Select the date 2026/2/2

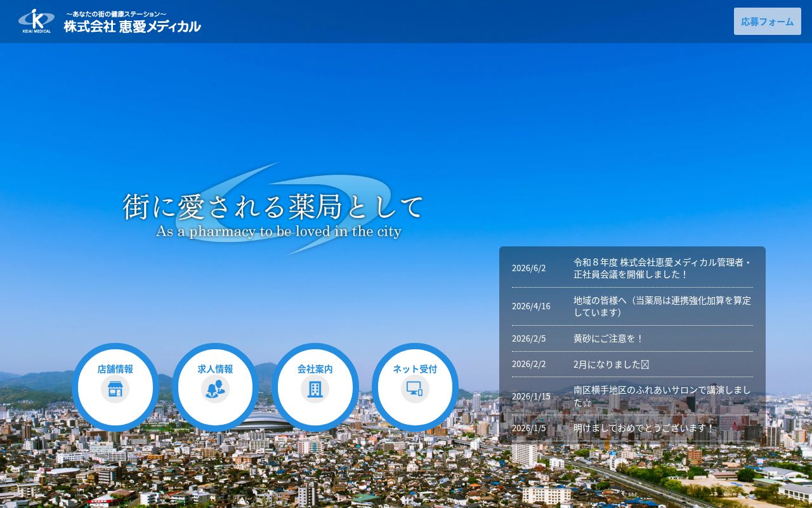tap(529, 364)
